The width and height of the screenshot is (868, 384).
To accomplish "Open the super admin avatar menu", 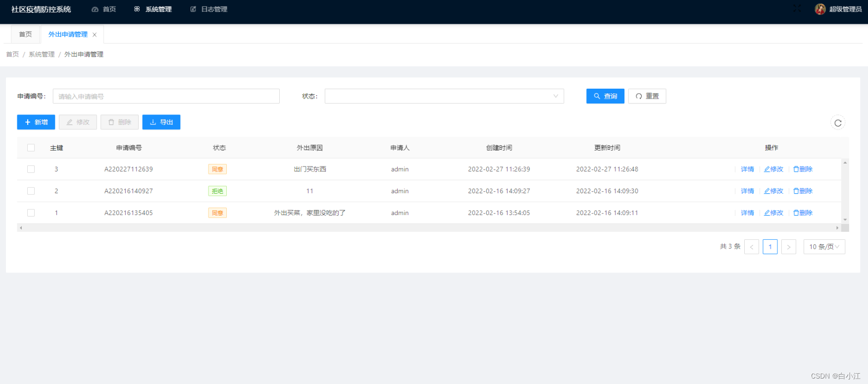I will click(x=838, y=9).
